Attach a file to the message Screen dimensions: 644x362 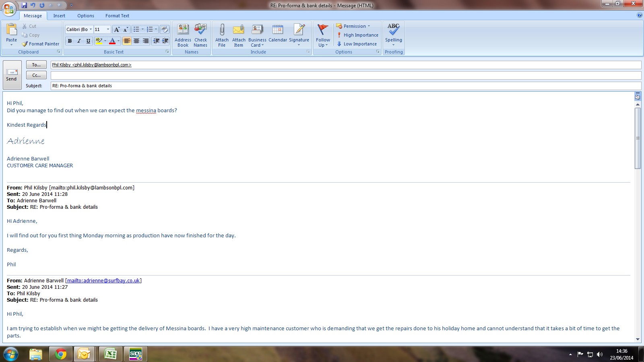pyautogui.click(x=222, y=35)
